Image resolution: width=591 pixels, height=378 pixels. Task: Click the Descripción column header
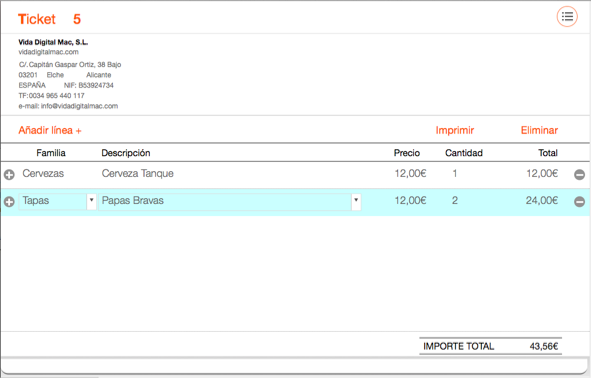pos(126,153)
